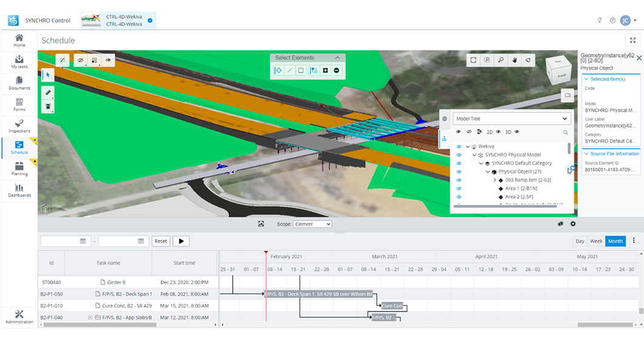The height and width of the screenshot is (340, 644).
Task: Choose line selection mode
Action: [x=290, y=70]
